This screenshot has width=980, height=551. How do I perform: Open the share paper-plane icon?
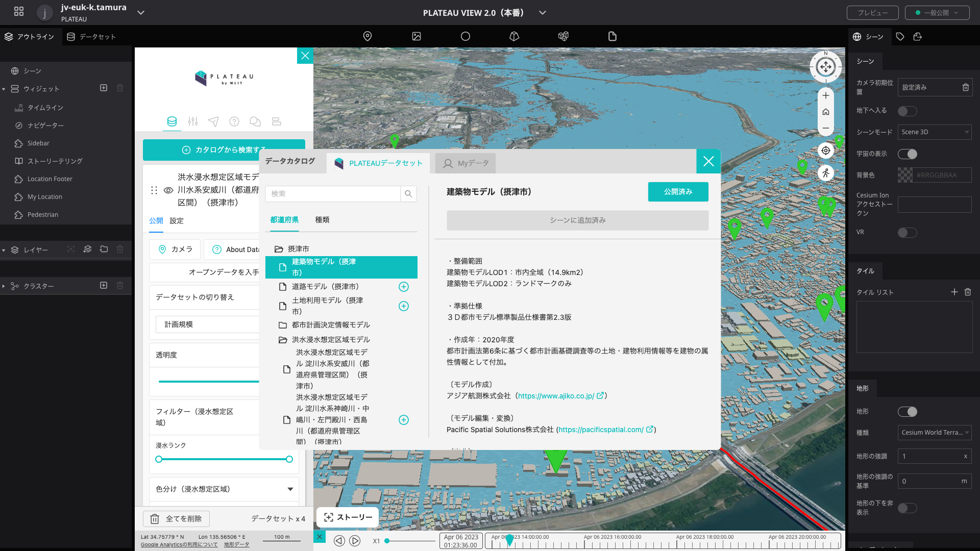213,121
